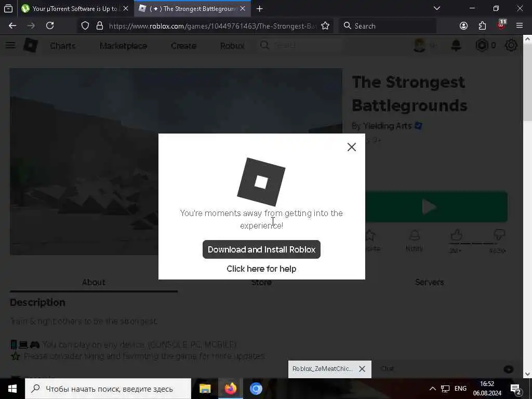
Task: Click the Robux balance icon
Action: coord(482,45)
